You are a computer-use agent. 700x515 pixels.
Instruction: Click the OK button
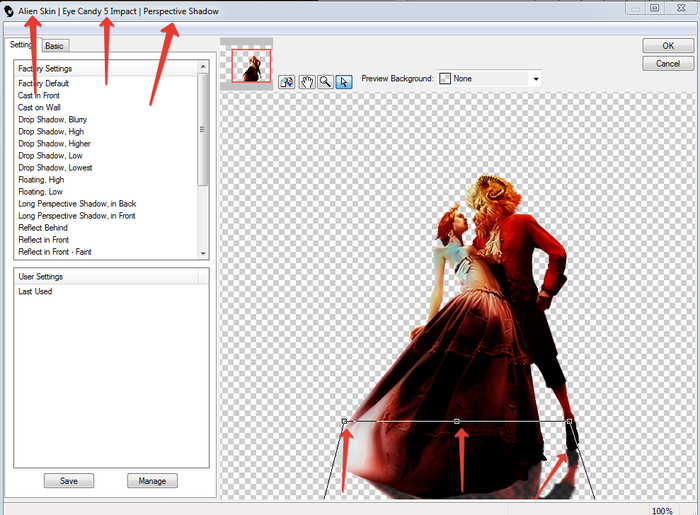pyautogui.click(x=668, y=46)
